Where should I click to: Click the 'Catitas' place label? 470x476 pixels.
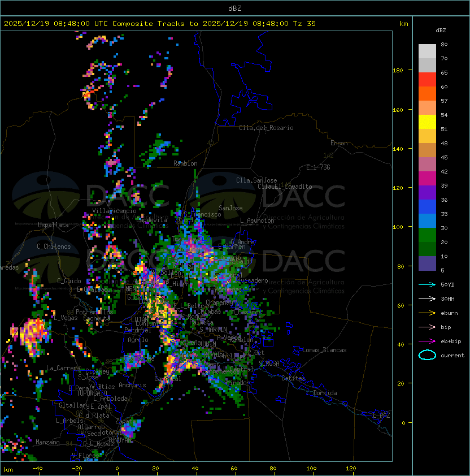293,378
